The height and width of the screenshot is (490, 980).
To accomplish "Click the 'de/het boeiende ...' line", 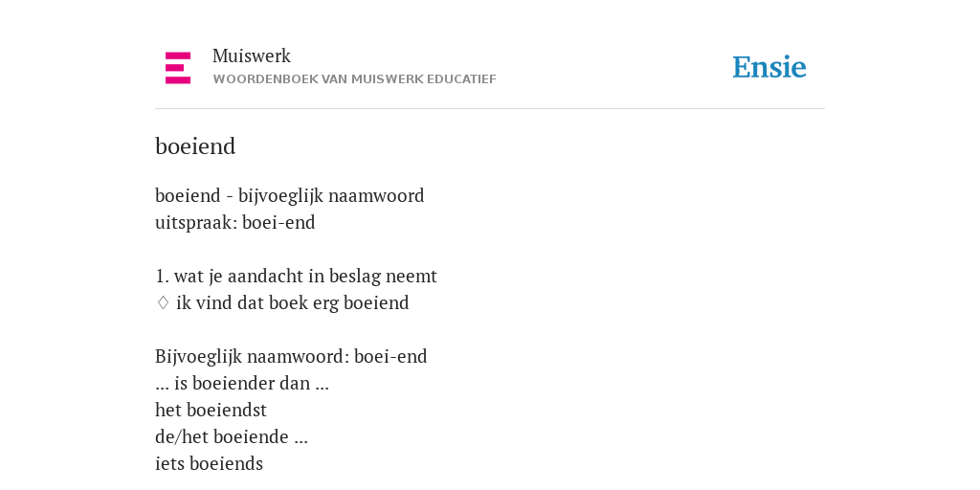I will [x=232, y=436].
